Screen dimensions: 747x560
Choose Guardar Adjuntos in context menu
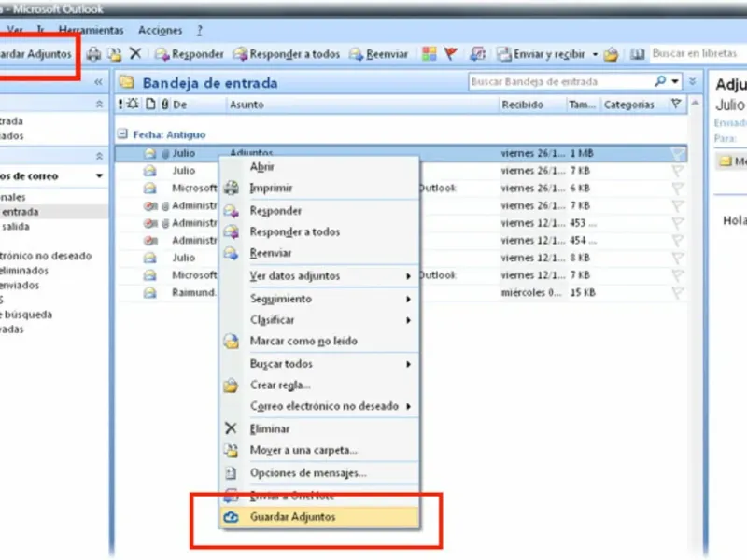pos(318,517)
